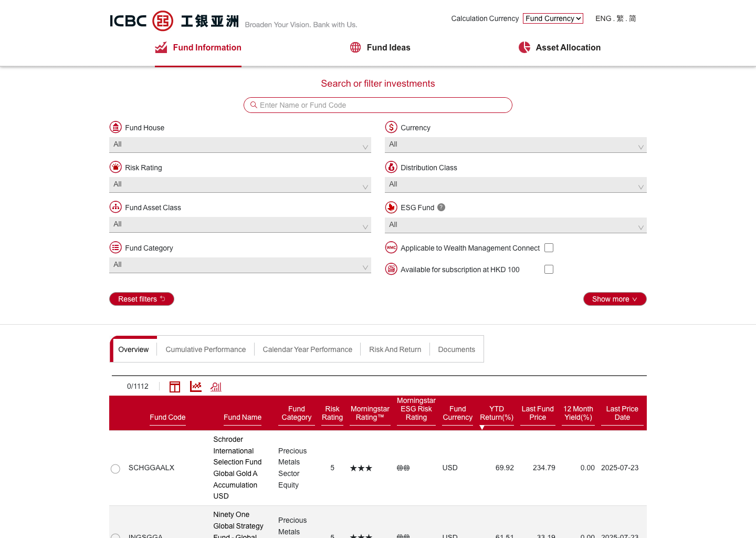Click the Fund Information chart icon
The image size is (756, 538).
click(161, 47)
